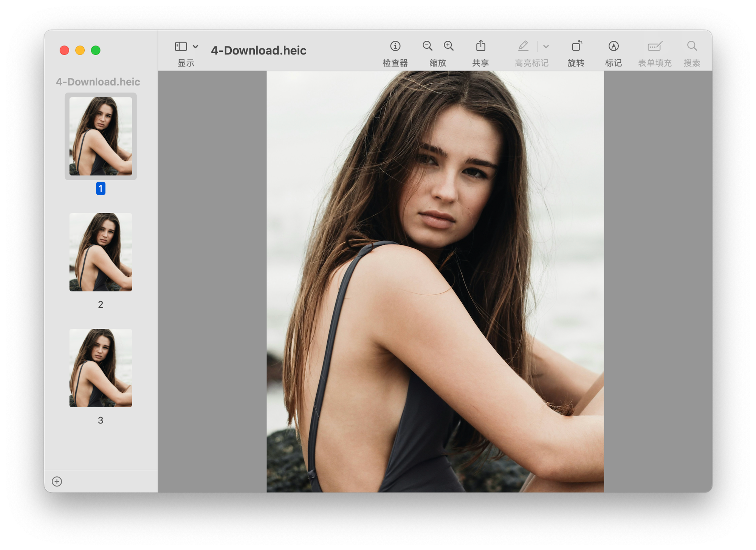Screen dimensions: 756x550
Task: Select the highlight marker pen tool
Action: [x=523, y=46]
